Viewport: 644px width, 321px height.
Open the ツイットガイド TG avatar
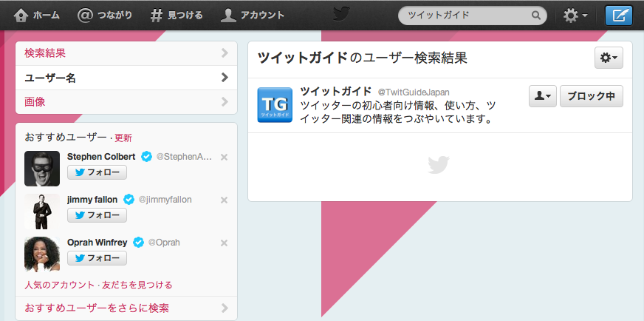275,105
